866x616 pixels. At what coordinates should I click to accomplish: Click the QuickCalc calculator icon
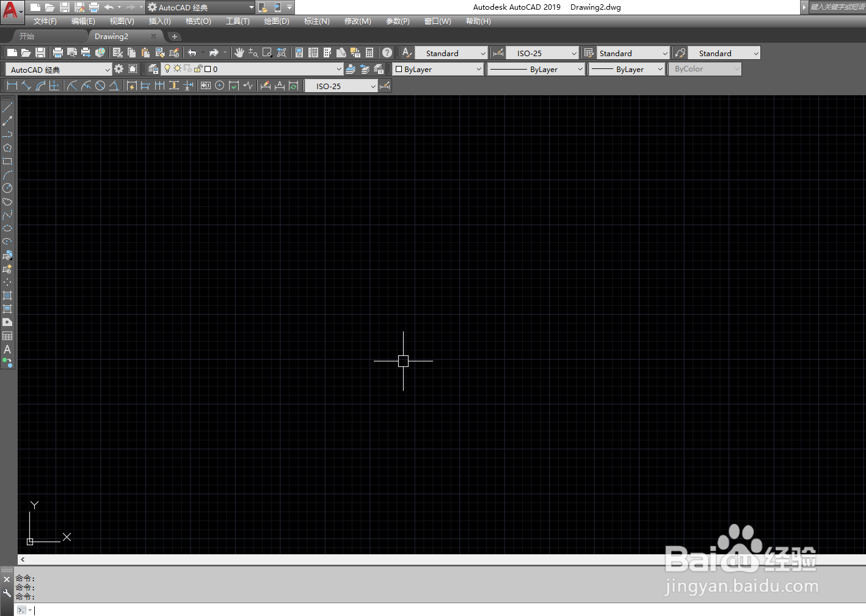[x=369, y=53]
